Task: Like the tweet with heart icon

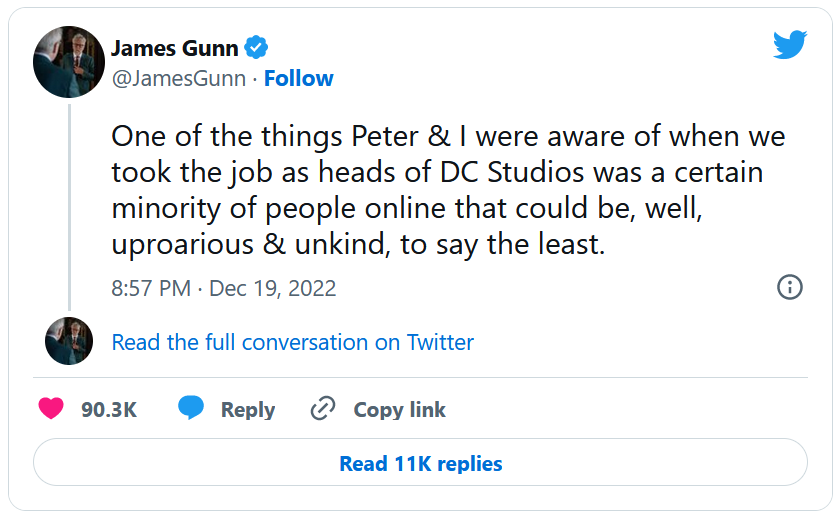Action: (x=51, y=409)
